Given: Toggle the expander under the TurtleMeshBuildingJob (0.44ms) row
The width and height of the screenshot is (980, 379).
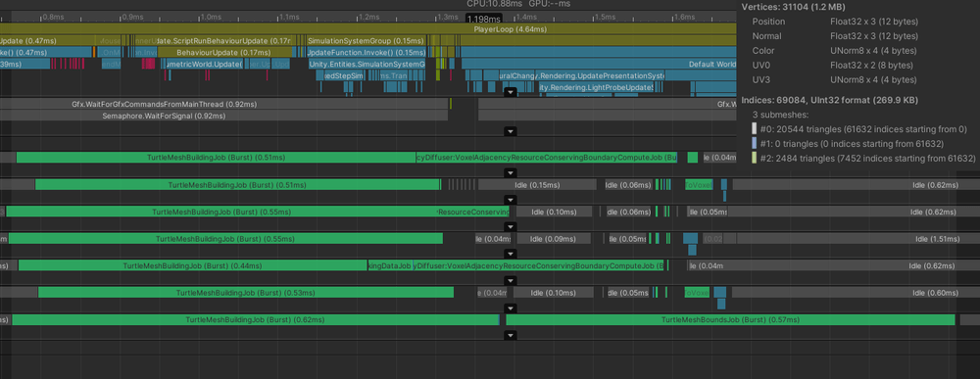Looking at the screenshot, I should pyautogui.click(x=511, y=281).
